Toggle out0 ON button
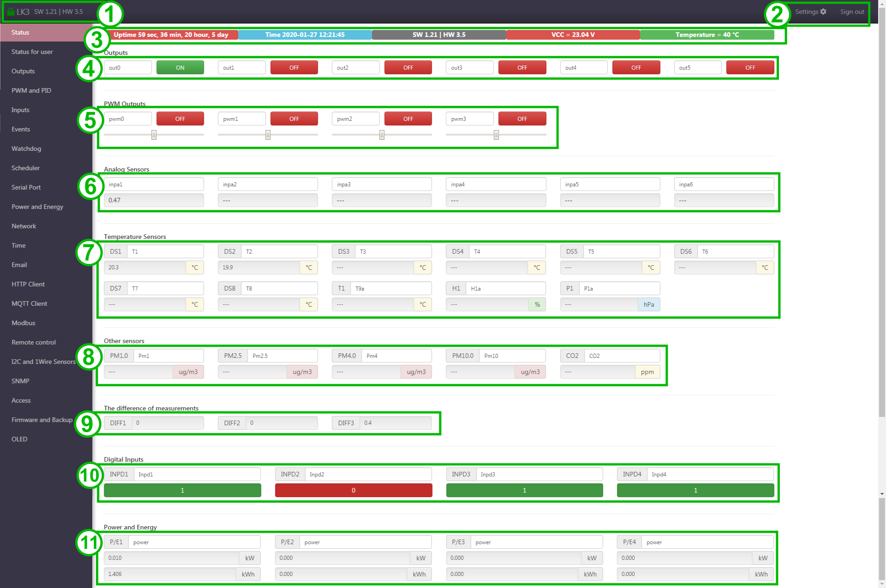This screenshot has height=588, width=886. pyautogui.click(x=180, y=67)
